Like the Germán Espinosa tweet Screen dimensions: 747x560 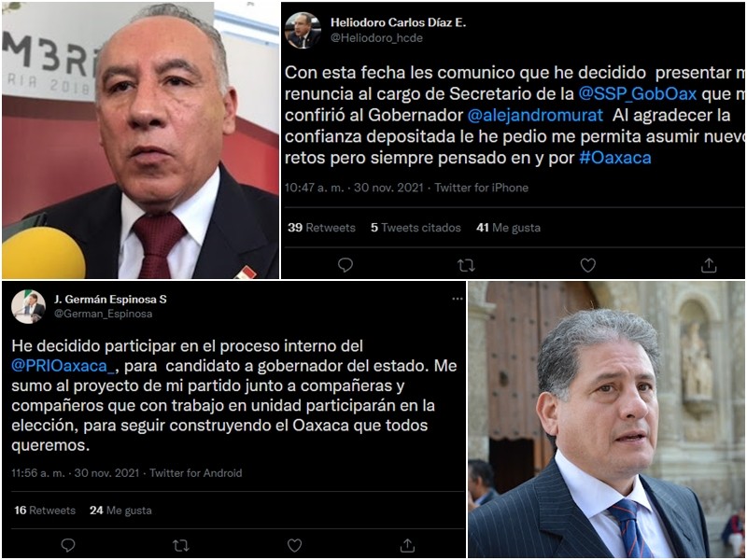(294, 545)
